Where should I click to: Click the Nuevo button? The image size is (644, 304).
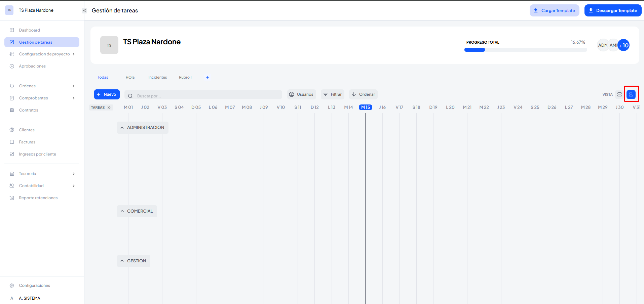click(x=107, y=94)
